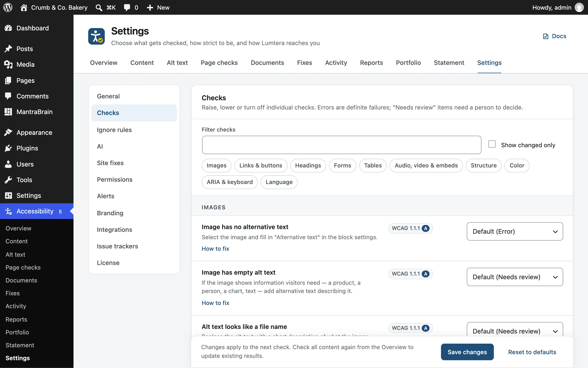Open the Branding settings section
The width and height of the screenshot is (588, 368).
point(134,213)
